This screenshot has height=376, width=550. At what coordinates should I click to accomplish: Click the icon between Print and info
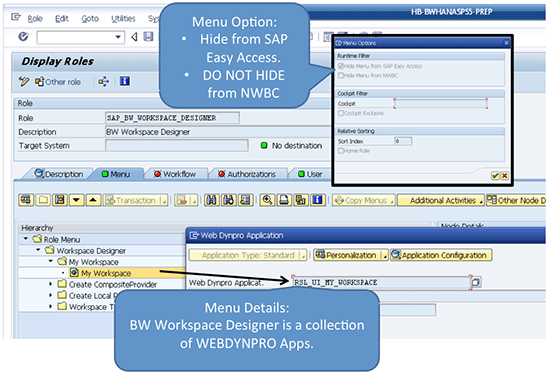point(301,200)
